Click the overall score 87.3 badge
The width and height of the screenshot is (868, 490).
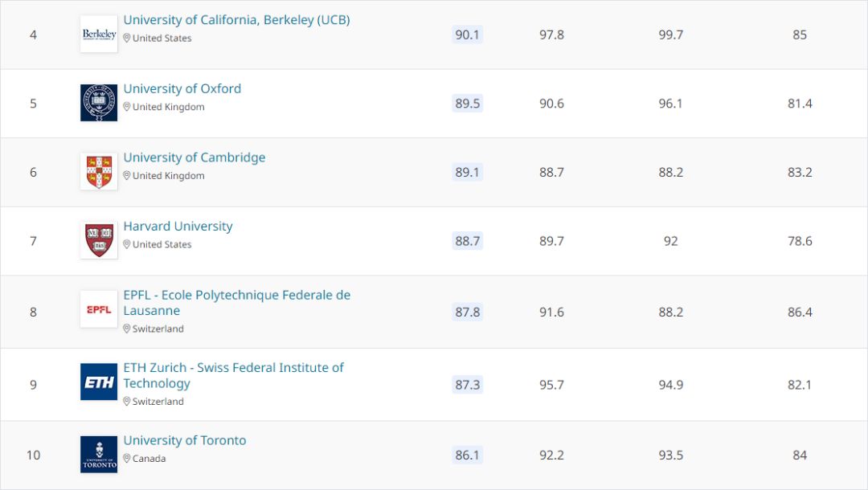coord(467,384)
